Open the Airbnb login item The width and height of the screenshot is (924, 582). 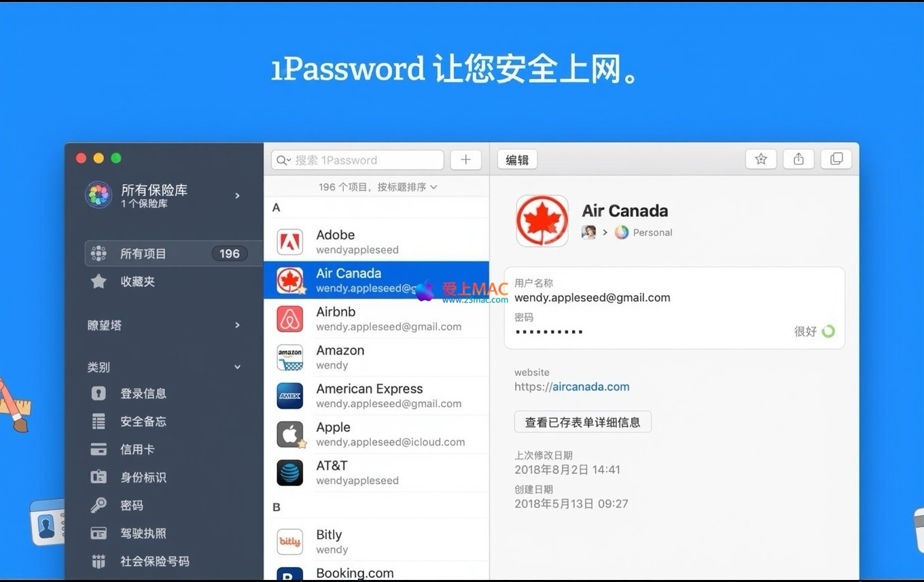(x=376, y=319)
